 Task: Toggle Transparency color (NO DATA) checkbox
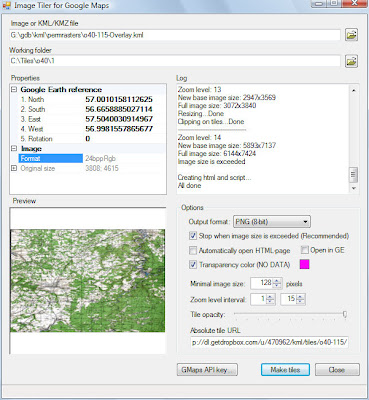193,264
